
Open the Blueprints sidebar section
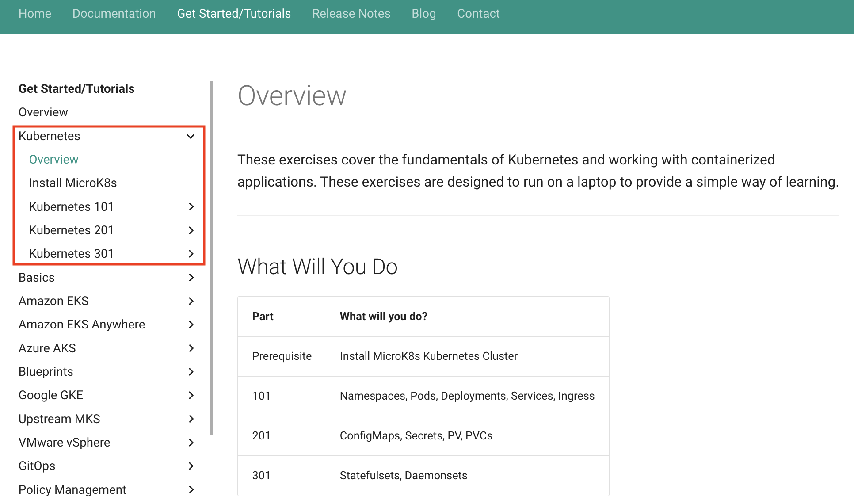[46, 372]
